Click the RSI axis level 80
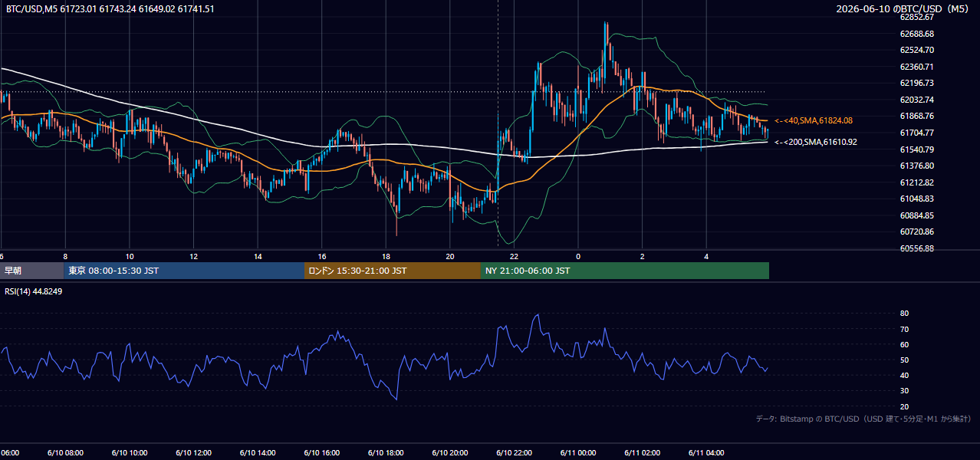The image size is (980, 460). [x=904, y=314]
